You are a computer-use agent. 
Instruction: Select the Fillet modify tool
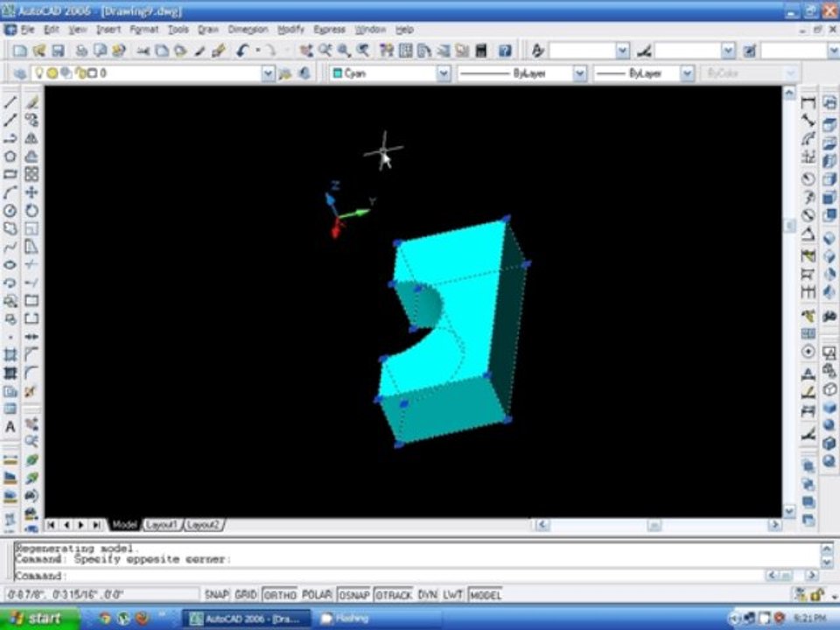[x=31, y=373]
